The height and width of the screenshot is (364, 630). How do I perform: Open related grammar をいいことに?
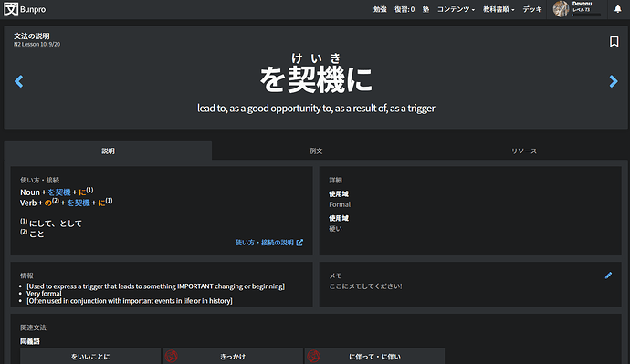point(90,356)
